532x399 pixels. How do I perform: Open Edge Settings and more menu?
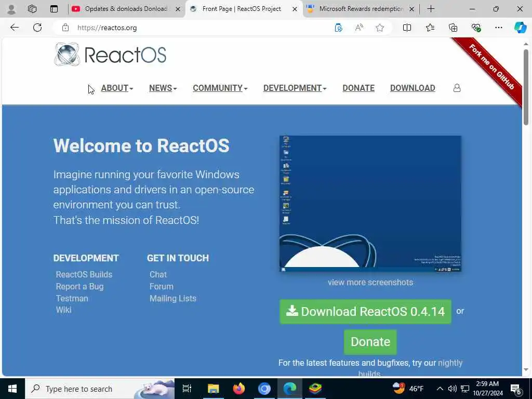click(x=498, y=28)
